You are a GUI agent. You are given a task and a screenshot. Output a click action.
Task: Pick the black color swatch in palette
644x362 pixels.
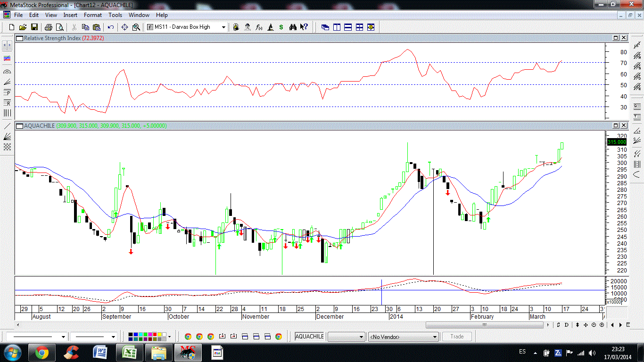pos(131,334)
